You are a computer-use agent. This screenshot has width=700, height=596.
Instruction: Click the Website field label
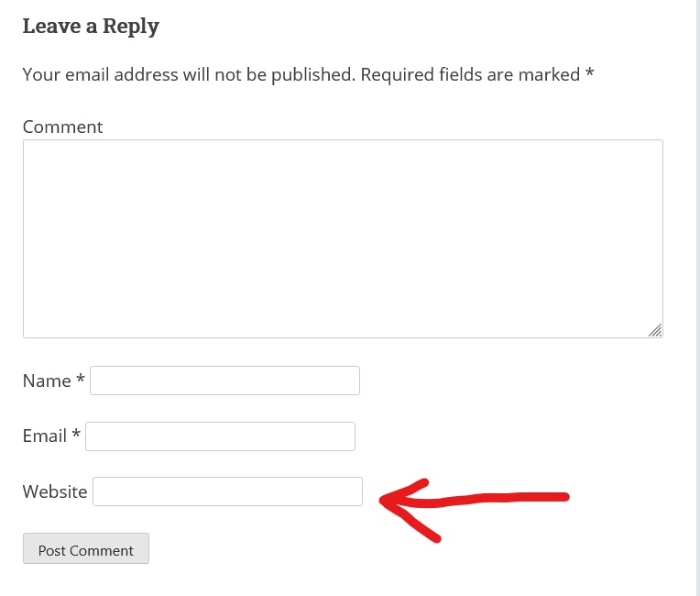55,491
